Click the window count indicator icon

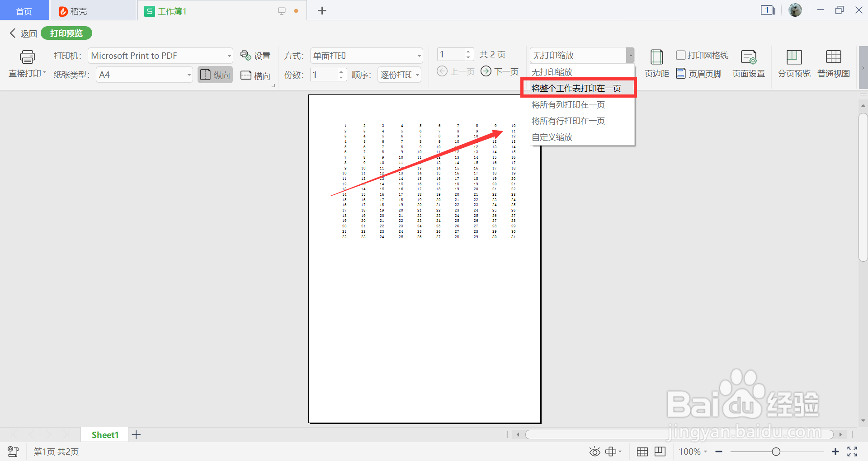(768, 10)
